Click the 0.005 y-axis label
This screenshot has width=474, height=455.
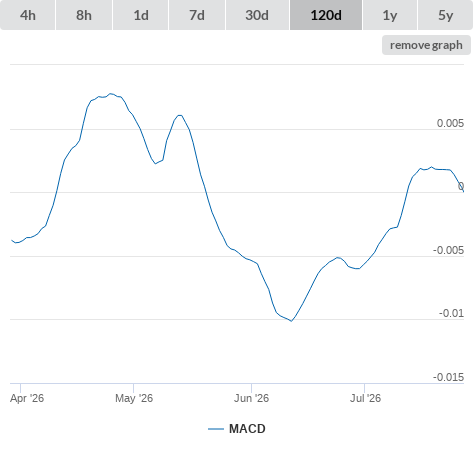pos(450,123)
